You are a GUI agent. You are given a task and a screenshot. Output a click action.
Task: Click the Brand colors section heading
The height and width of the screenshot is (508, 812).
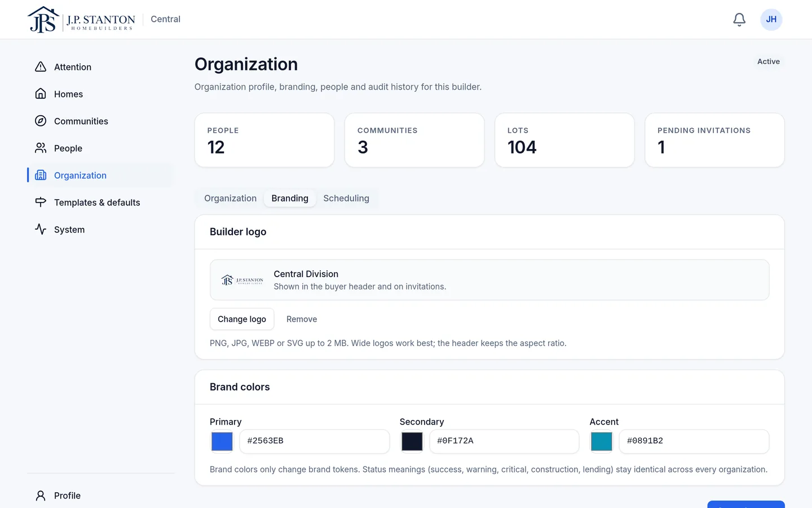(240, 387)
